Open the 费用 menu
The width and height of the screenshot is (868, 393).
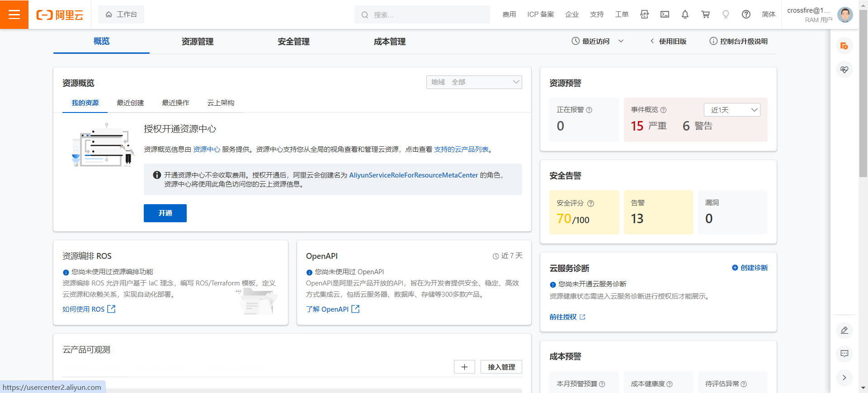509,14
